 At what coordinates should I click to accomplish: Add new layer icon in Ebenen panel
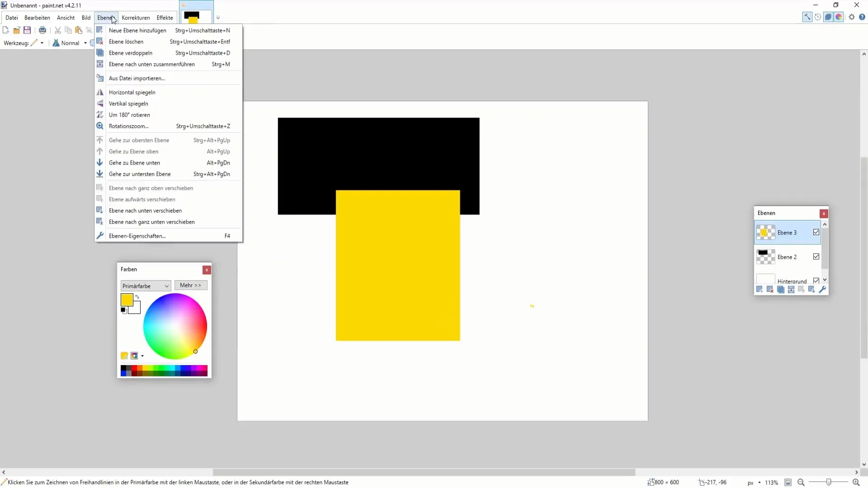tap(759, 290)
